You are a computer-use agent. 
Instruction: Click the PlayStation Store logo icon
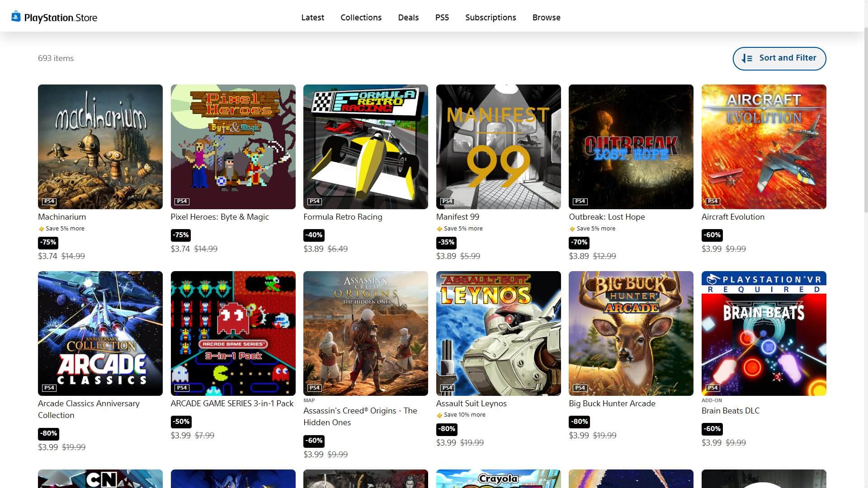[x=16, y=17]
